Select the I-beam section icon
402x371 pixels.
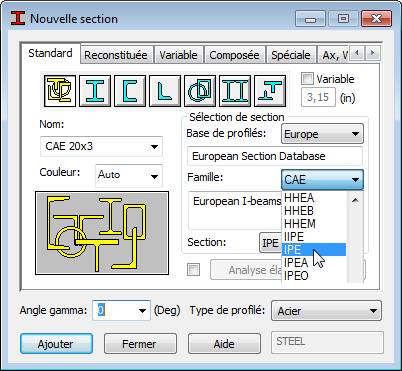point(95,91)
